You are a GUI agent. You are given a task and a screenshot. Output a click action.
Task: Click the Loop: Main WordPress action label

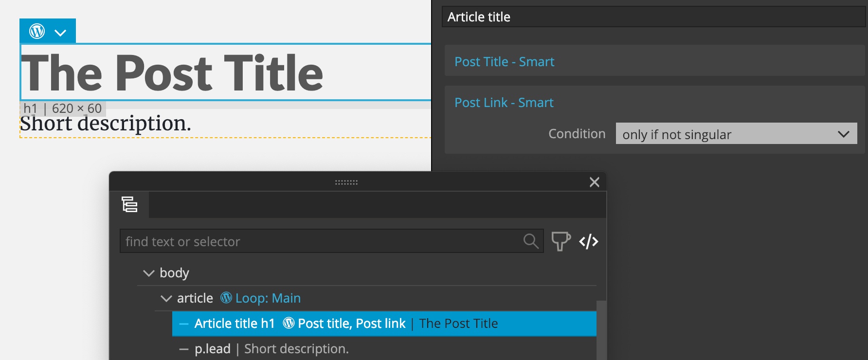pos(268,298)
